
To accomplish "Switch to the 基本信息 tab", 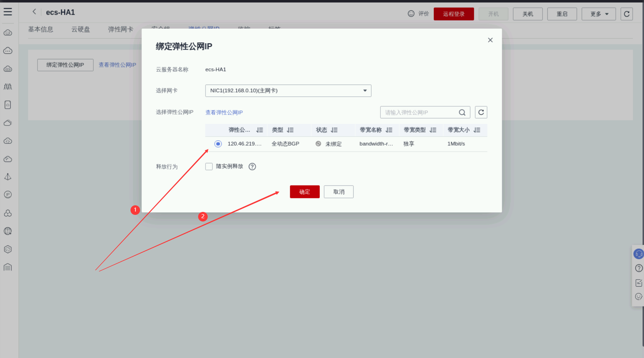I will tap(41, 29).
